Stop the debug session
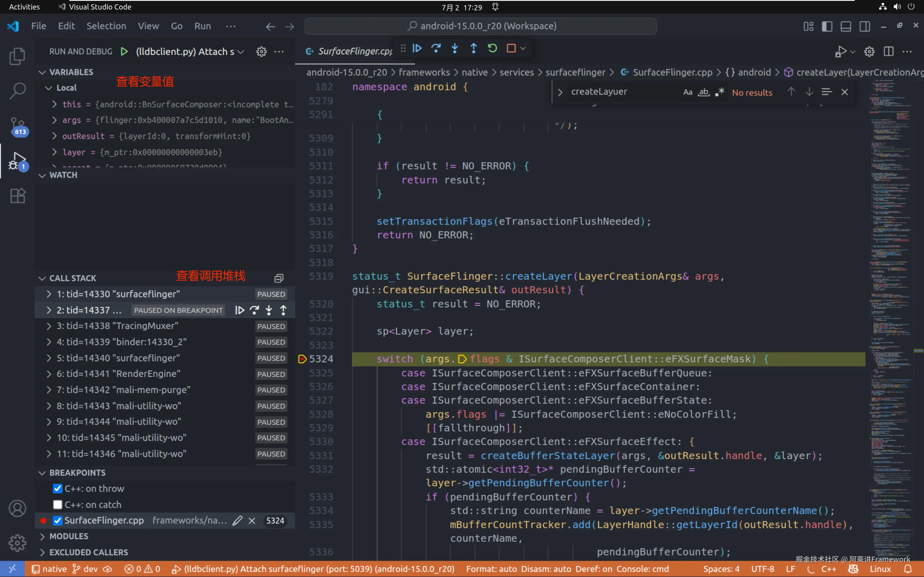 (x=511, y=48)
